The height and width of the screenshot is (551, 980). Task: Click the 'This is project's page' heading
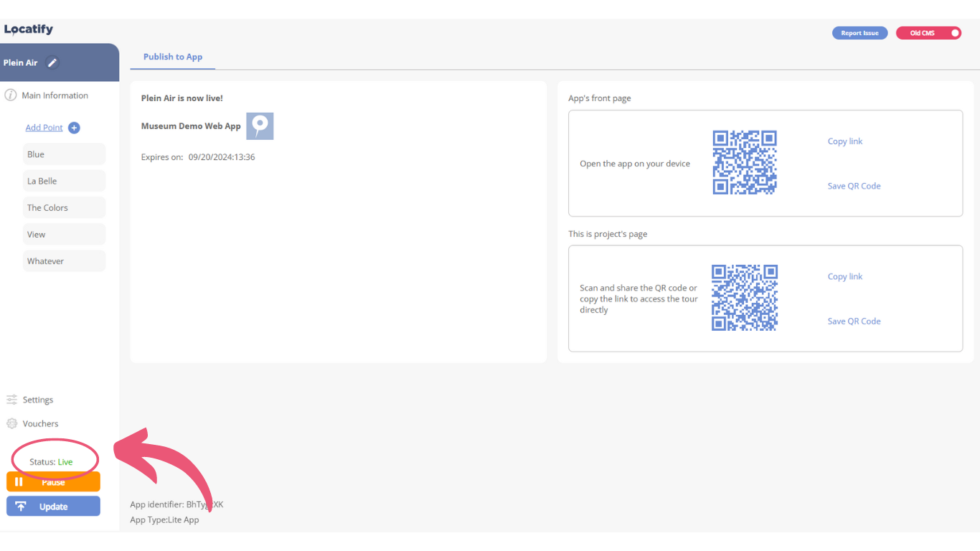click(x=608, y=234)
